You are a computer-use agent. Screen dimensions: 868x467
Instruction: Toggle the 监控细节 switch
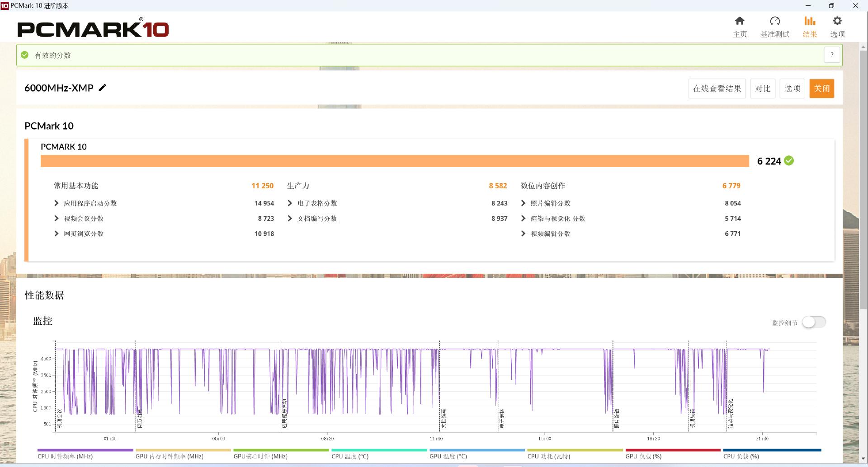[x=814, y=322]
